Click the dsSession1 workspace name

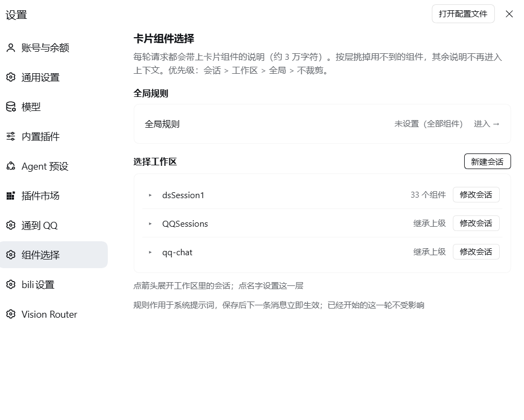[183, 195]
